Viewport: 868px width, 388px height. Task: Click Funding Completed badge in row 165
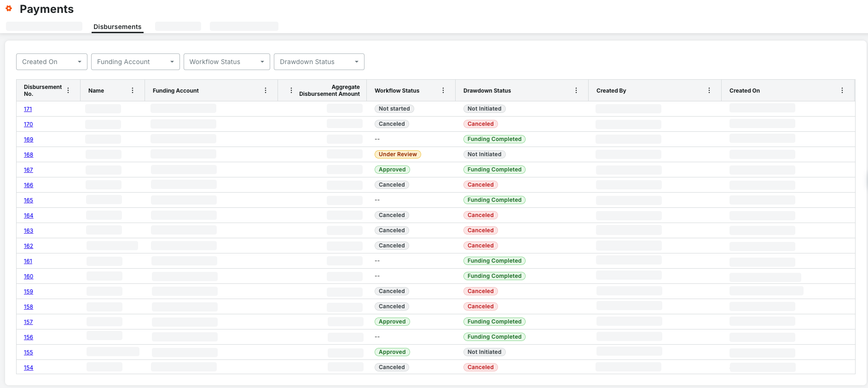[494, 200]
